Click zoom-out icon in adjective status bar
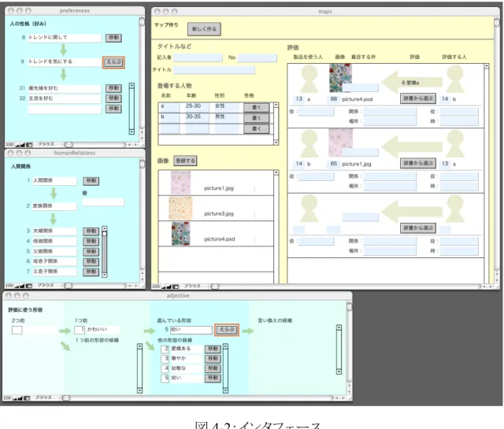The width and height of the screenshot is (504, 429). 16,398
